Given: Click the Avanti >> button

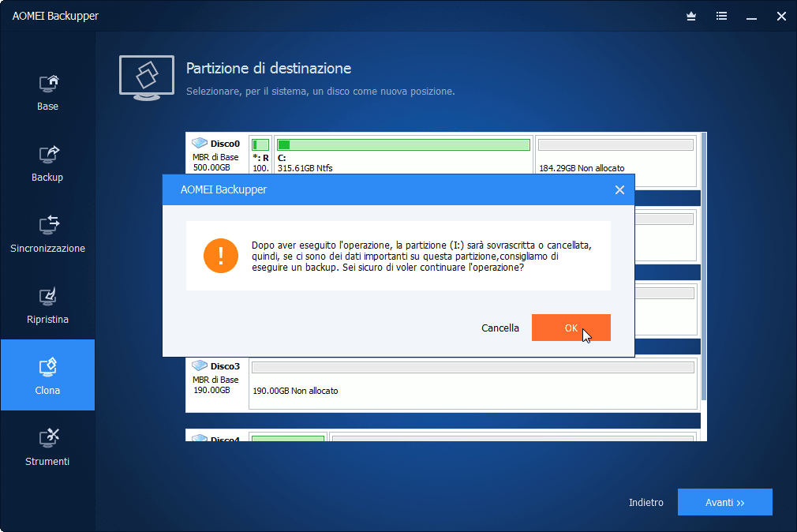Looking at the screenshot, I should coord(725,502).
